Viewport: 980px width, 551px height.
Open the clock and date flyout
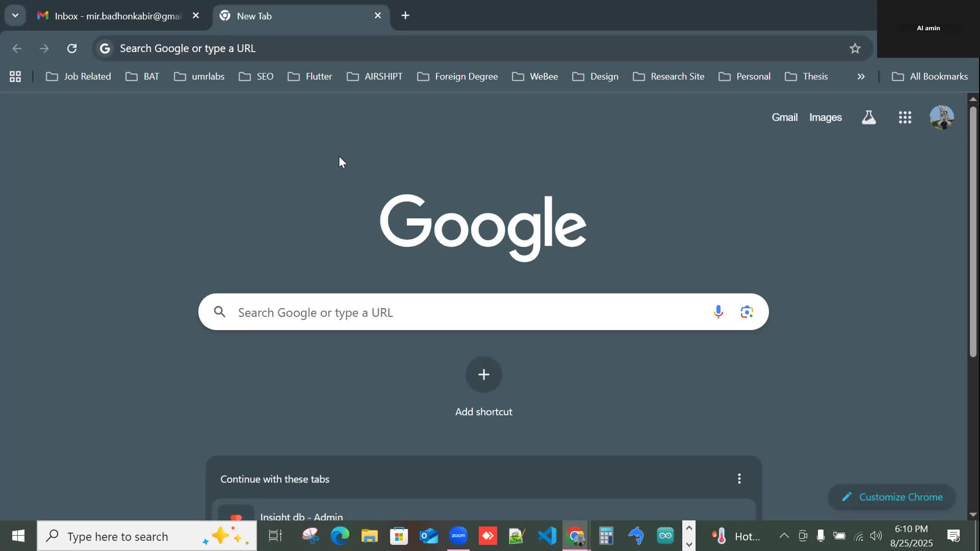pos(912,536)
